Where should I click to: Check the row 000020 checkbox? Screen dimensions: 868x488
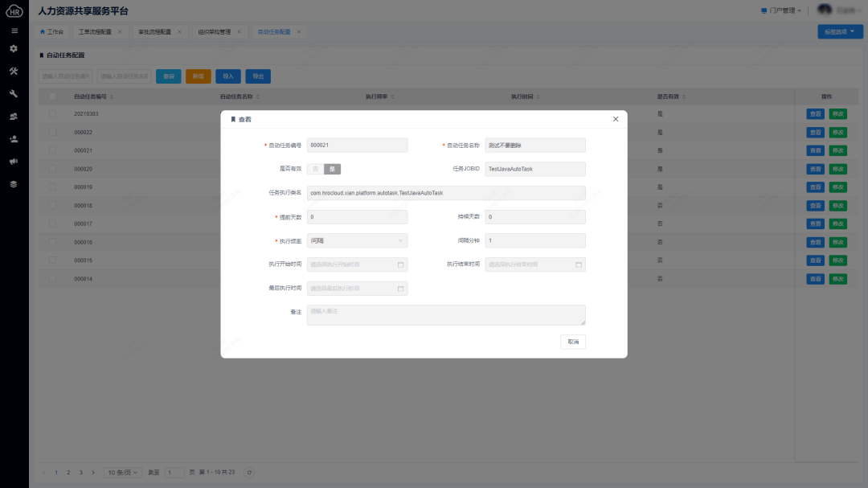tap(52, 169)
